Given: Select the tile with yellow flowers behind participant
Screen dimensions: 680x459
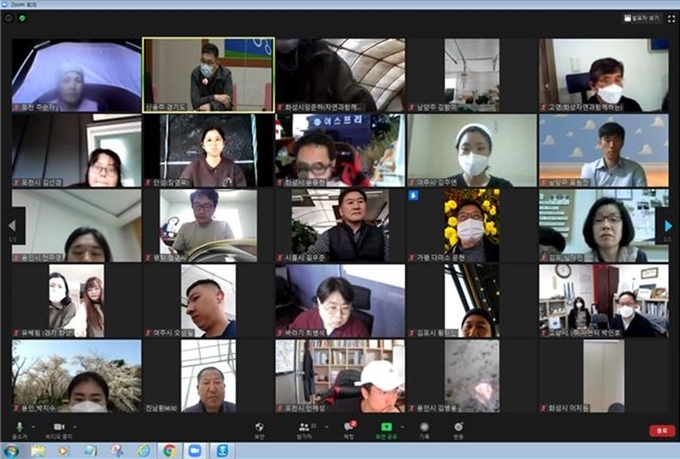Looking at the screenshot, I should [472, 226].
